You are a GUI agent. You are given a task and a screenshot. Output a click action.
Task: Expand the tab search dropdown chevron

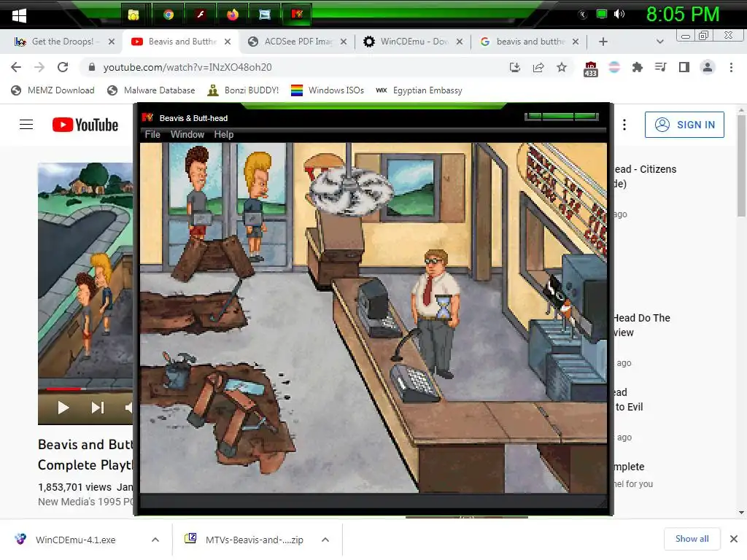[x=659, y=42]
